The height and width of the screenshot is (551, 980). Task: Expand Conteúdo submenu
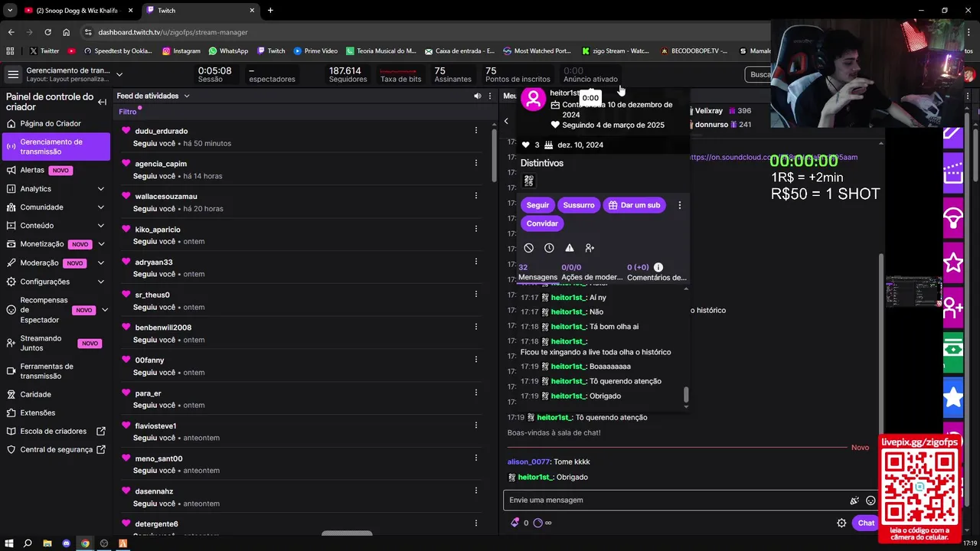(100, 226)
